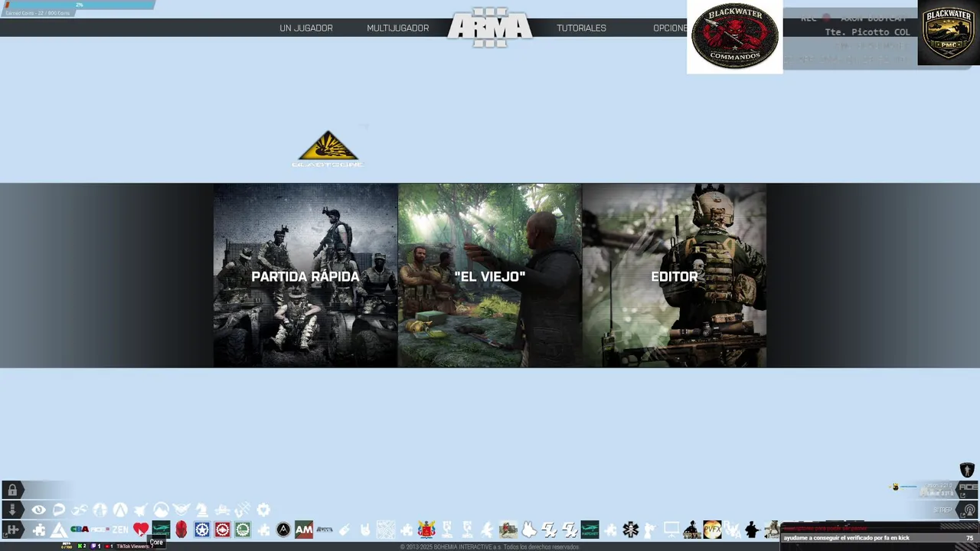
Task: Click the Blastcore logo
Action: pyautogui.click(x=328, y=149)
